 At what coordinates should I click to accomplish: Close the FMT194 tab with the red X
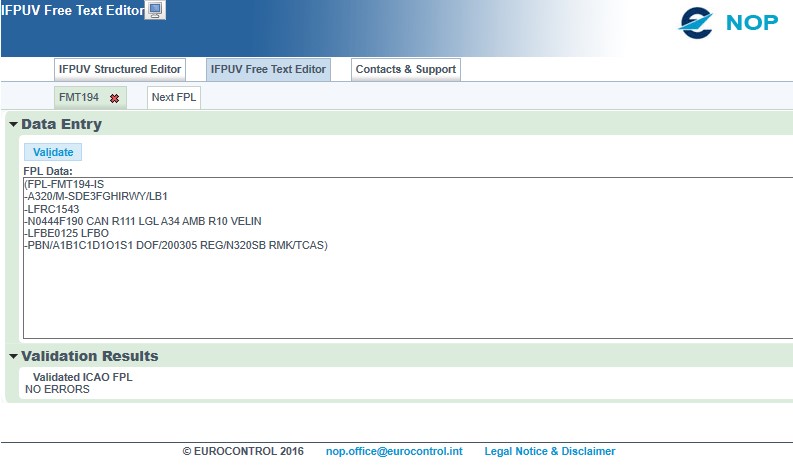[114, 99]
